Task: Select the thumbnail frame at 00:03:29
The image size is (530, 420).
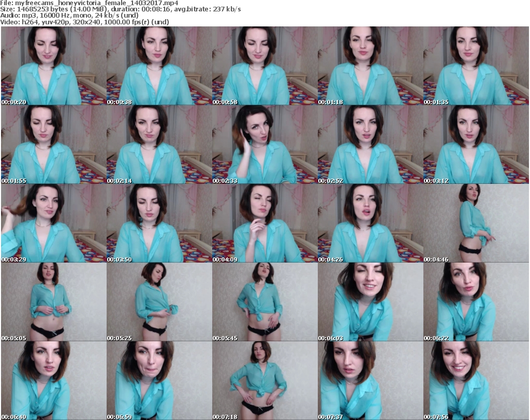Action: coord(54,223)
